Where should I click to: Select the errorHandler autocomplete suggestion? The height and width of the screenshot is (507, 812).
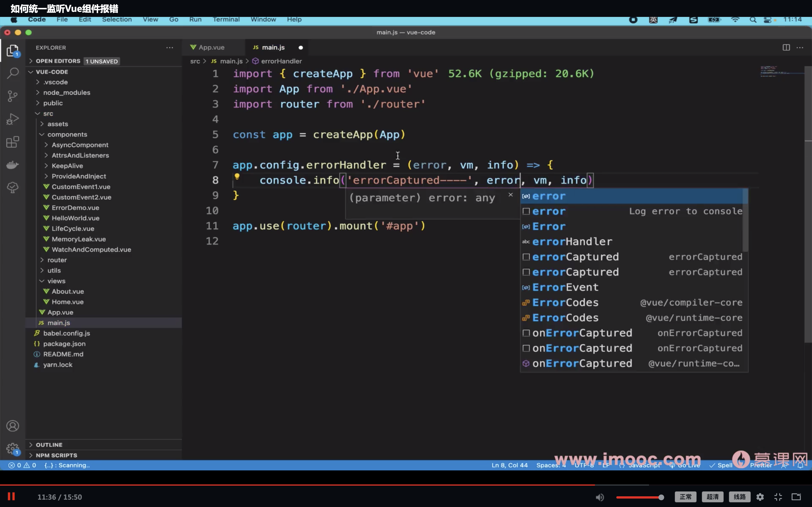pyautogui.click(x=572, y=242)
